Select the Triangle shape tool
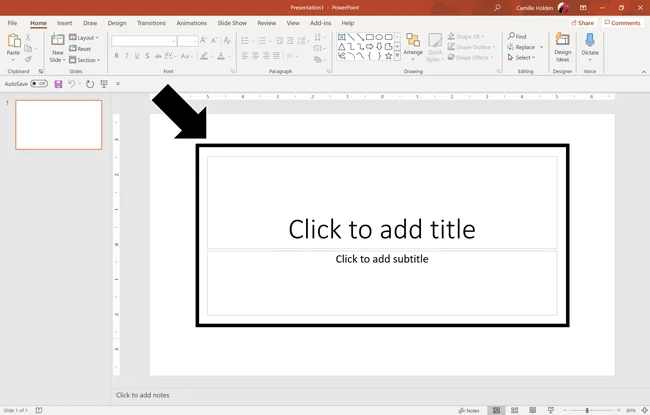The height and width of the screenshot is (415, 650). point(342,46)
